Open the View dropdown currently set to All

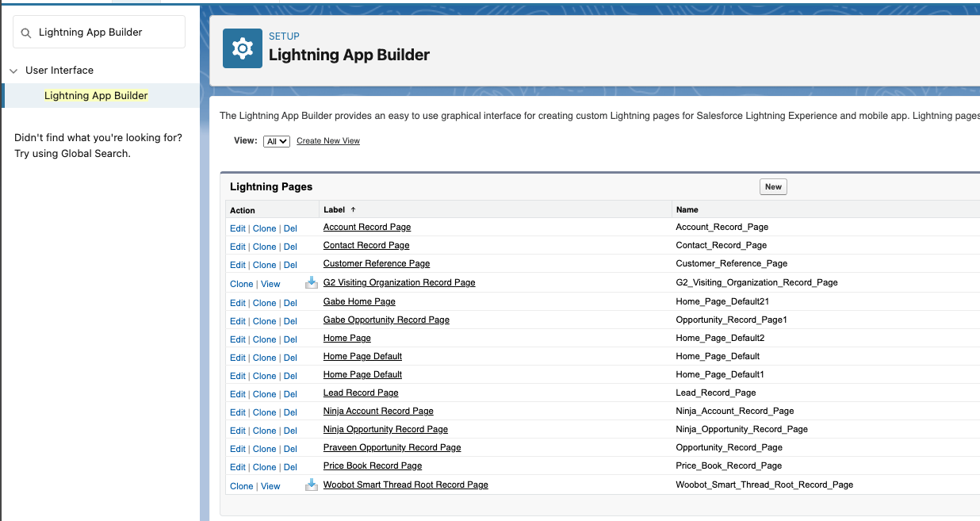coord(276,140)
